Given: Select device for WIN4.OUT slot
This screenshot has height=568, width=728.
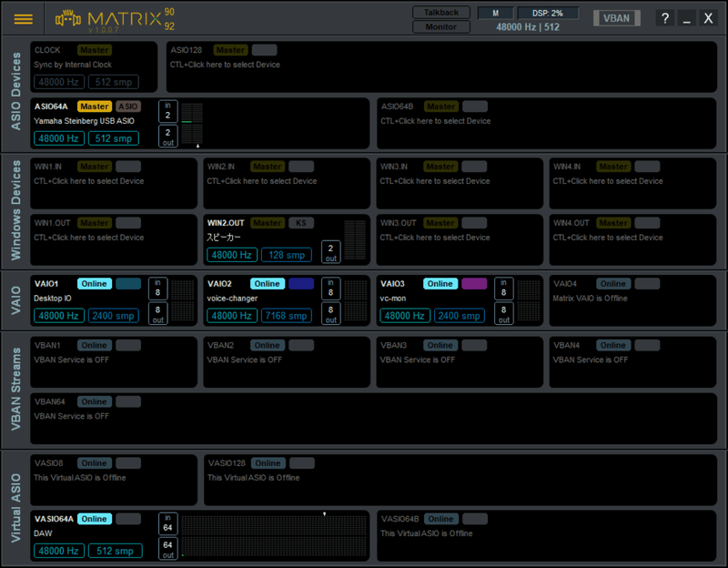Looking at the screenshot, I should (x=608, y=238).
